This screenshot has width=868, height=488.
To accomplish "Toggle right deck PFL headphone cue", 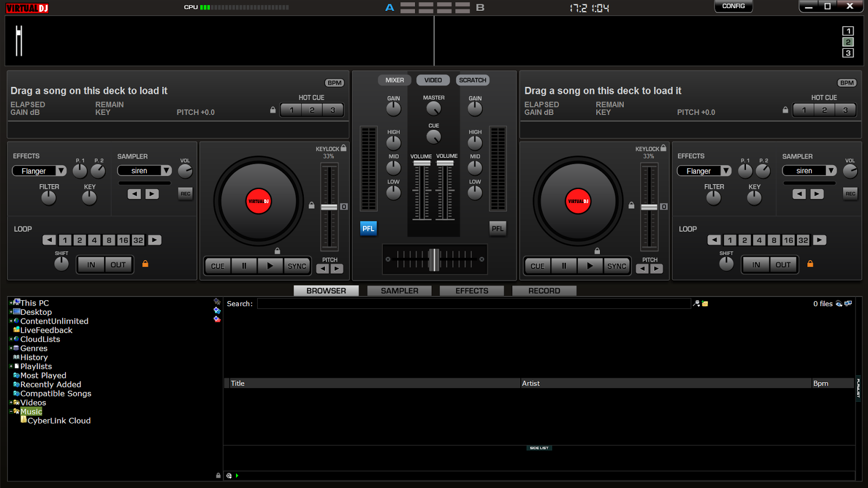I will pos(497,229).
